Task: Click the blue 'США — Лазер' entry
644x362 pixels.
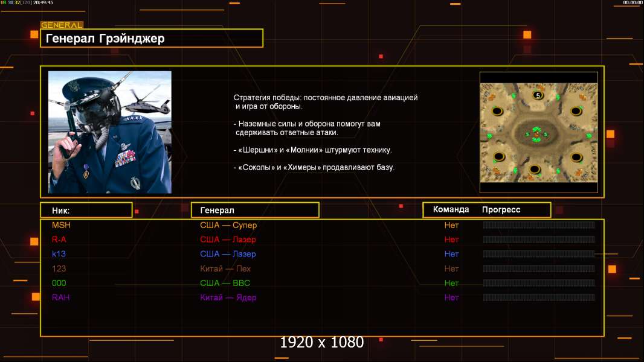Action: 228,254
